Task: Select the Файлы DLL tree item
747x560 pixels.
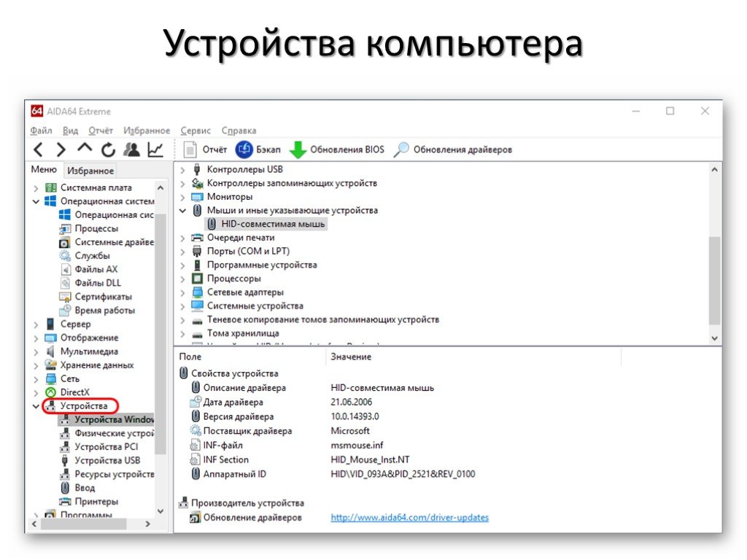Action: click(90, 283)
